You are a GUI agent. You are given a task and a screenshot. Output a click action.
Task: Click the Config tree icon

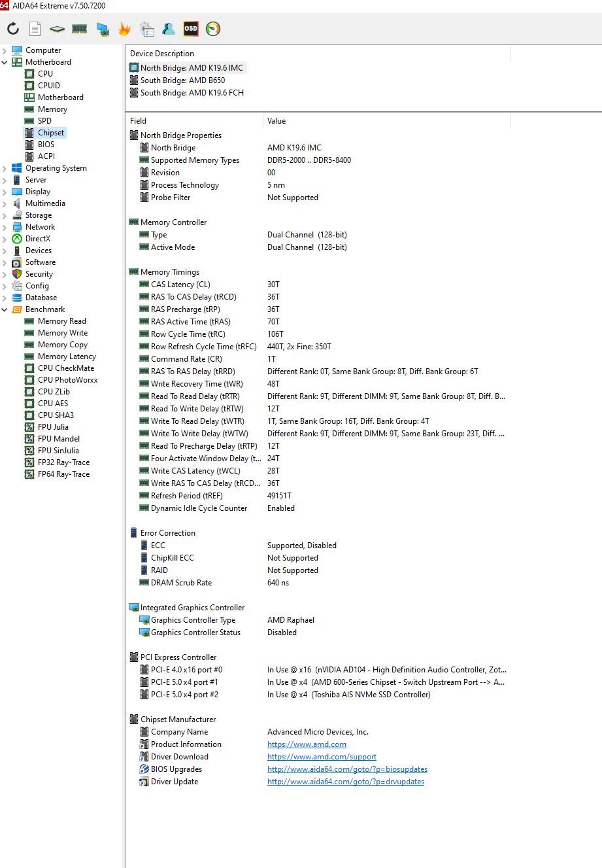(x=17, y=286)
